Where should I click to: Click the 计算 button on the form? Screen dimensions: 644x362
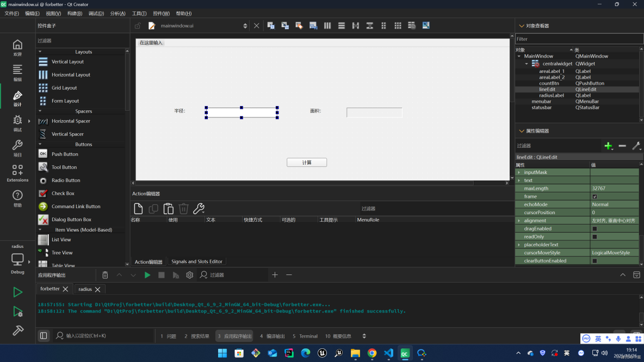point(306,162)
